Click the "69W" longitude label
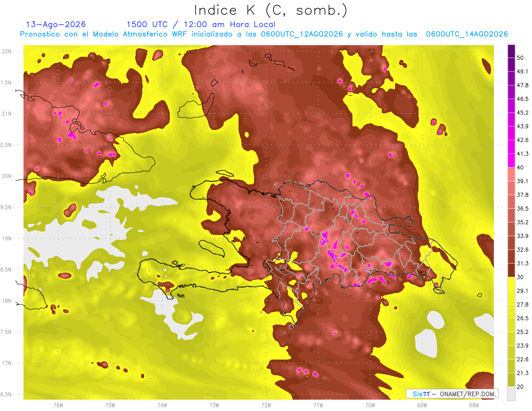Screen dimensions: 532x411 pyautogui.click(x=422, y=405)
